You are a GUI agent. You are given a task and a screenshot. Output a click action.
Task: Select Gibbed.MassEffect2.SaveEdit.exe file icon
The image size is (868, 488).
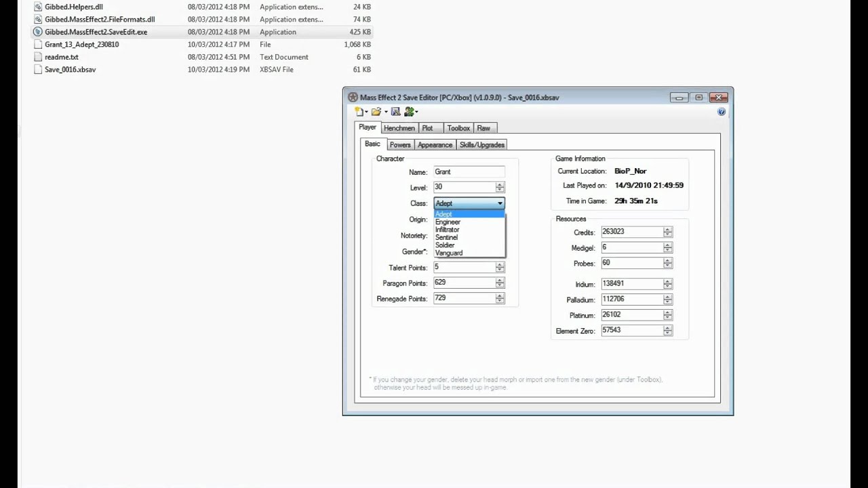(x=38, y=32)
